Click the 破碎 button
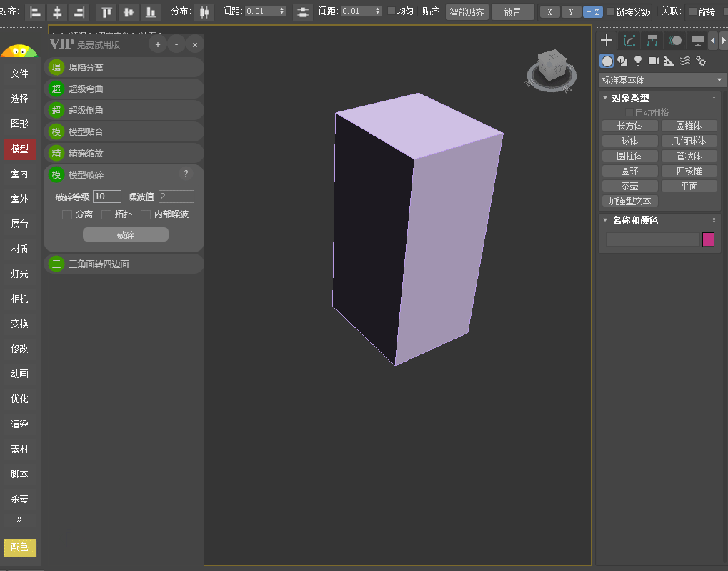Screen dimensions: 728x571 [126, 235]
